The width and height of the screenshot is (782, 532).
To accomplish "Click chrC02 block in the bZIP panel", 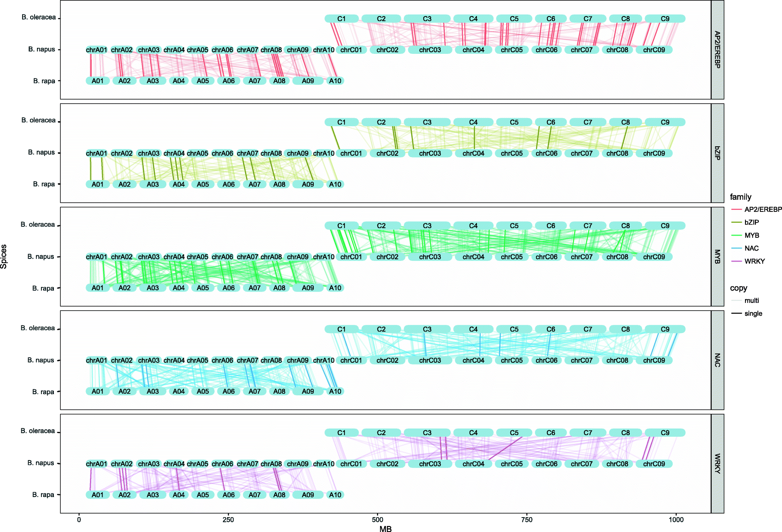I will tap(387, 153).
